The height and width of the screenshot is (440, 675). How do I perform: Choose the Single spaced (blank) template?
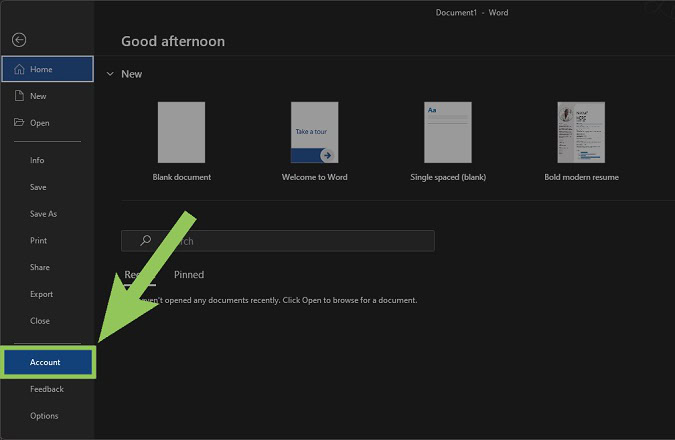point(447,132)
